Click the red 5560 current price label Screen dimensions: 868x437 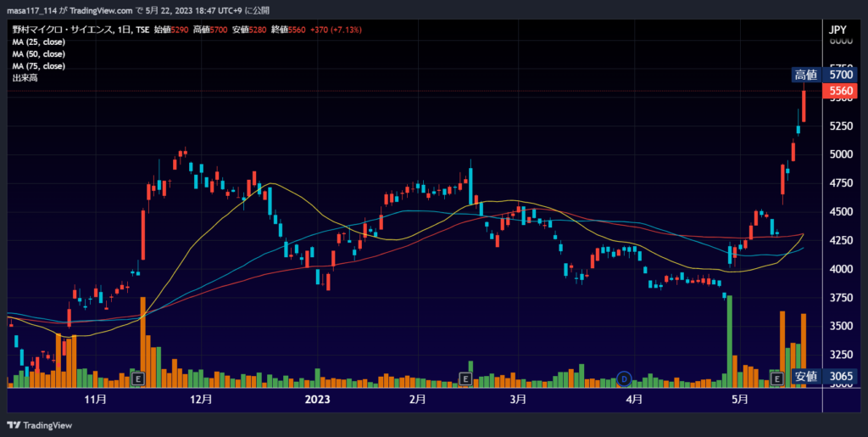coord(839,90)
